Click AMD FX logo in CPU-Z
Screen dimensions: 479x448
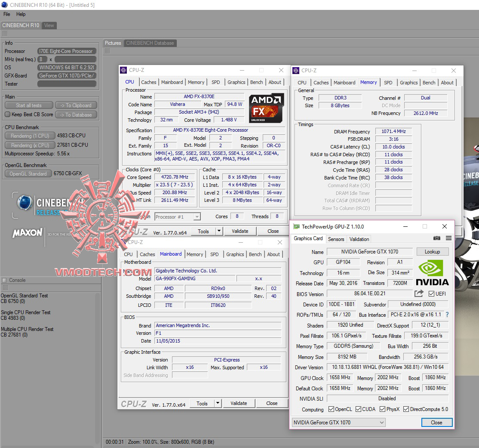(x=267, y=108)
